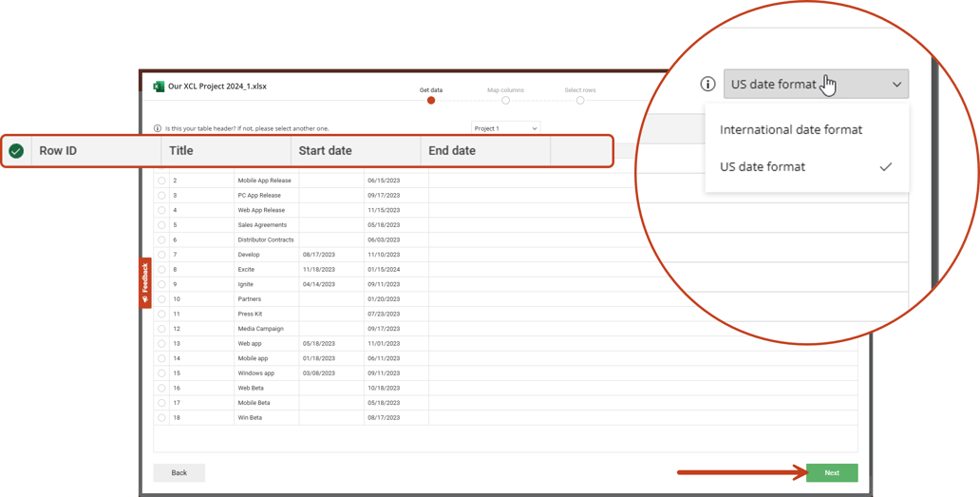Go back using the Back button
980x497 pixels.
[x=179, y=472]
